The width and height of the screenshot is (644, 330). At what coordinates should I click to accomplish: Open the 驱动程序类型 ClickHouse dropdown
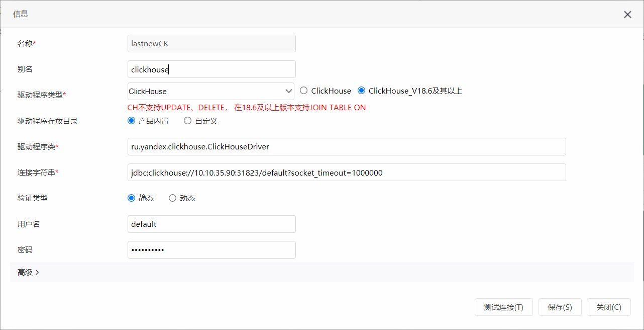pos(211,91)
